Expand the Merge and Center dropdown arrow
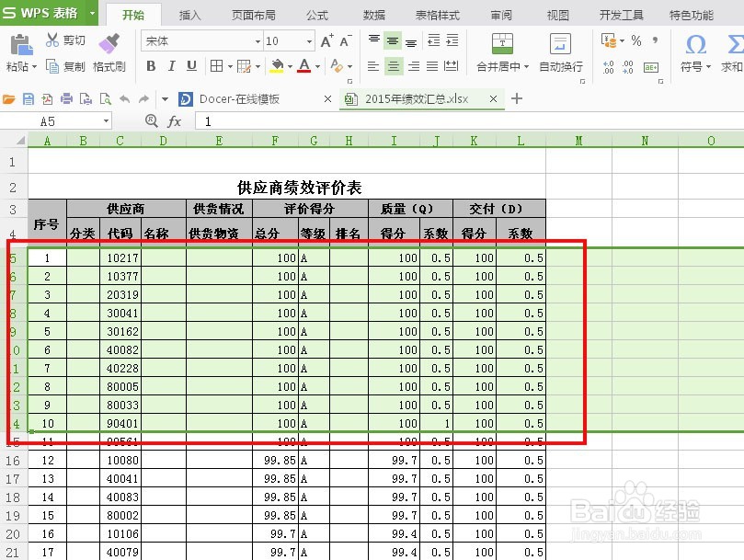This screenshot has width=744, height=560. coord(526,66)
